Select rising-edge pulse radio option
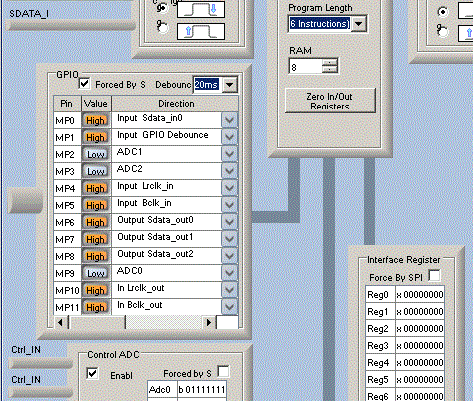 (x=163, y=28)
